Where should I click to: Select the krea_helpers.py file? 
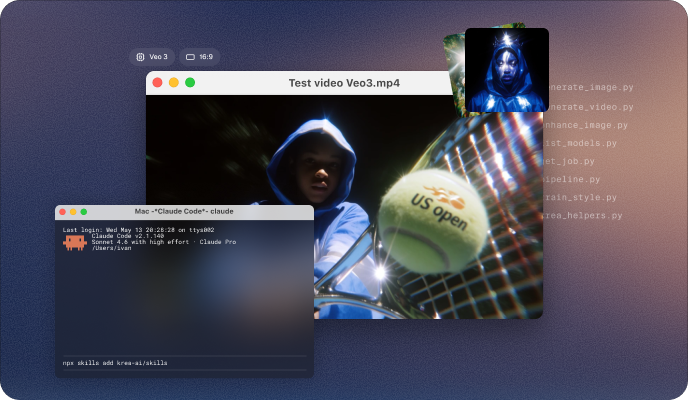[x=583, y=215]
